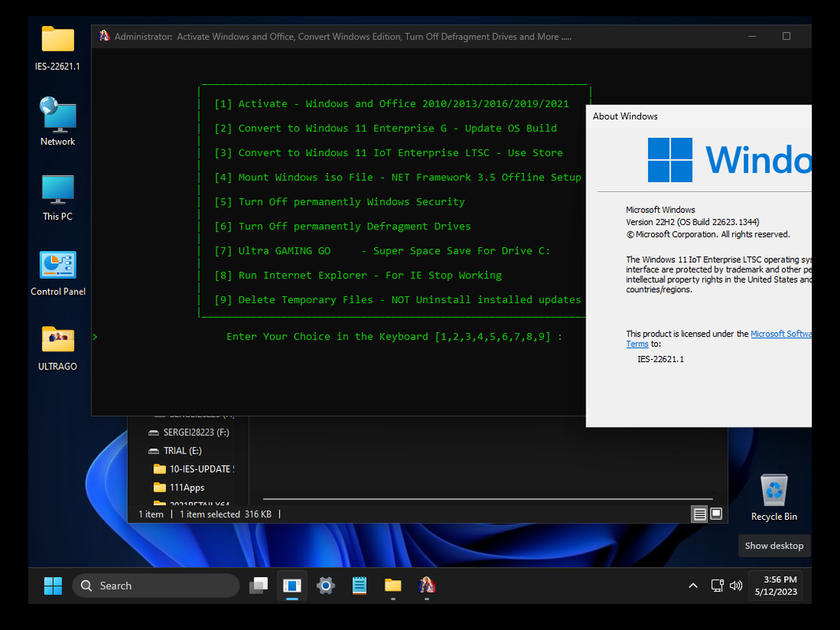The width and height of the screenshot is (840, 630).
Task: Open the IES-22621.1 desktop folder icon
Action: 57,48
